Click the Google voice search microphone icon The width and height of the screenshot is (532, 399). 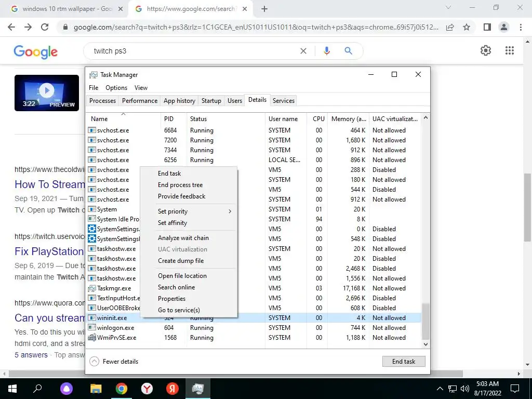tap(326, 51)
